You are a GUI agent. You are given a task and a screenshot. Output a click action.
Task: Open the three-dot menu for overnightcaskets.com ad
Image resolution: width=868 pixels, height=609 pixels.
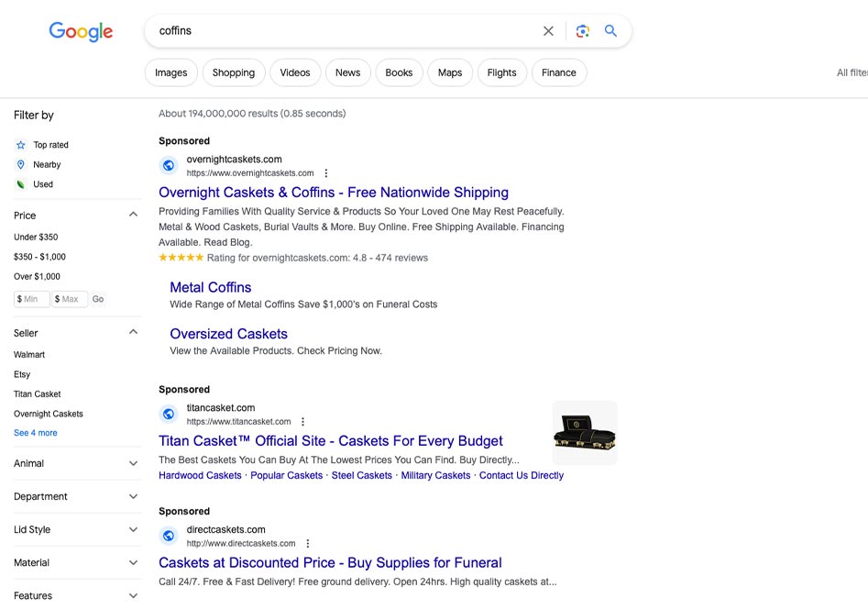click(326, 173)
